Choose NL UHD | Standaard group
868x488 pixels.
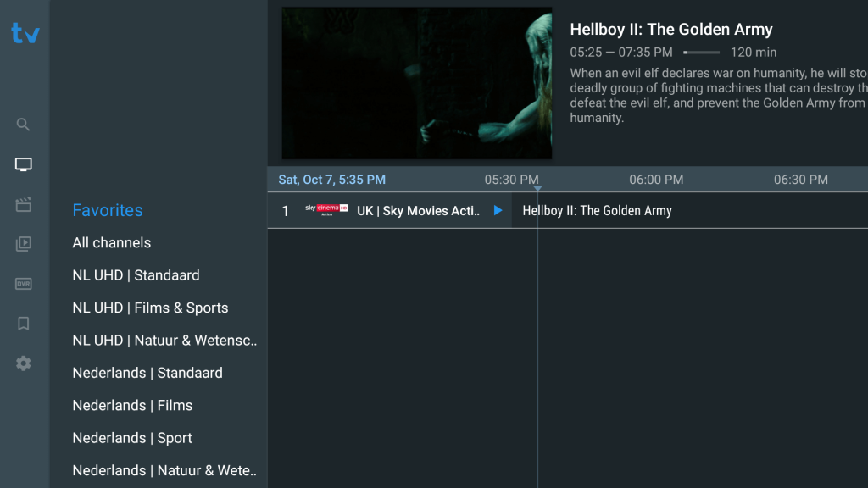pyautogui.click(x=136, y=275)
